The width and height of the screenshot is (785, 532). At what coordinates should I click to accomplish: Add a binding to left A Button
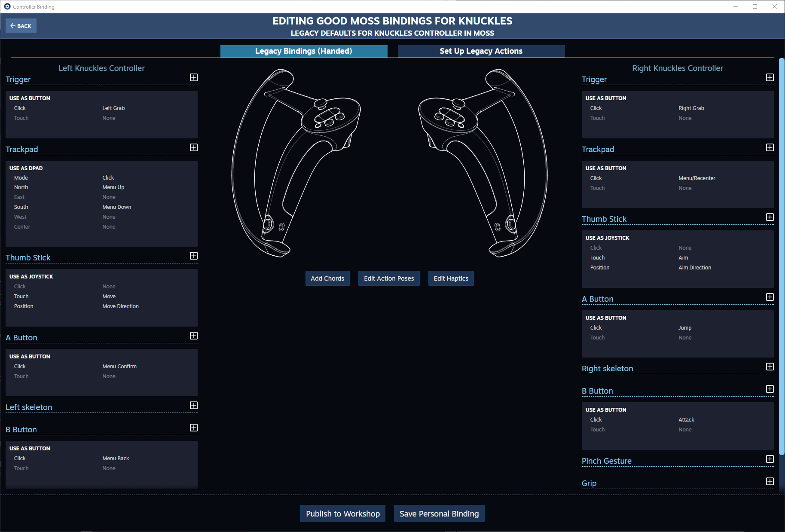(x=194, y=336)
